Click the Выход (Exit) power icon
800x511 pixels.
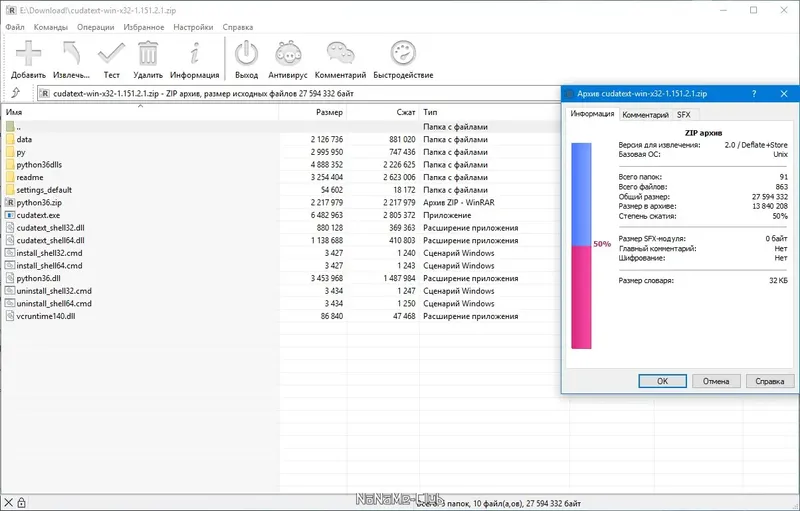point(246,54)
